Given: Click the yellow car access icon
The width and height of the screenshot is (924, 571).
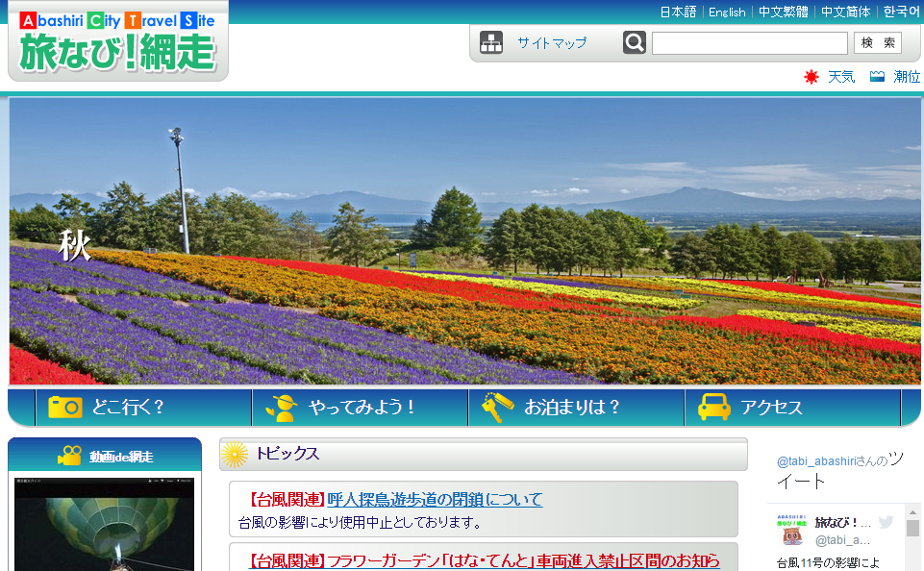Looking at the screenshot, I should [714, 407].
